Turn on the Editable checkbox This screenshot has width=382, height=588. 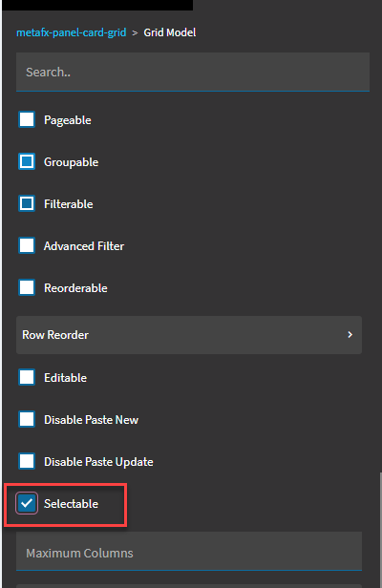tap(27, 377)
